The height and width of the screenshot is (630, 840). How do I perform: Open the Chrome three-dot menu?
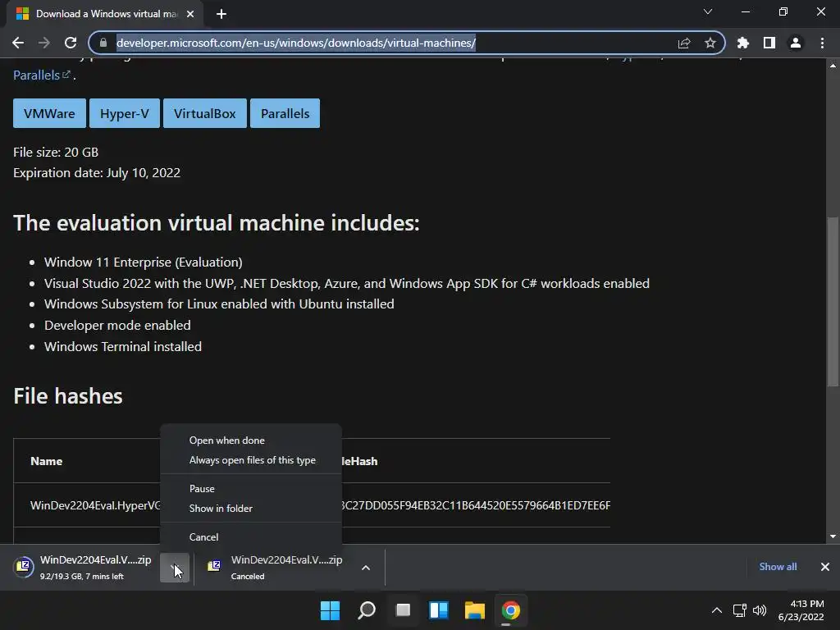coord(822,43)
